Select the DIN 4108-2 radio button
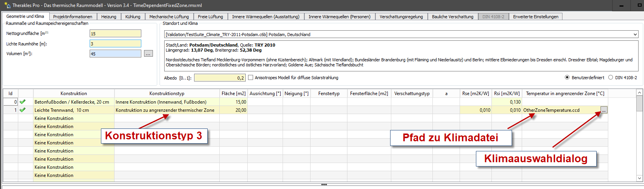 point(611,78)
